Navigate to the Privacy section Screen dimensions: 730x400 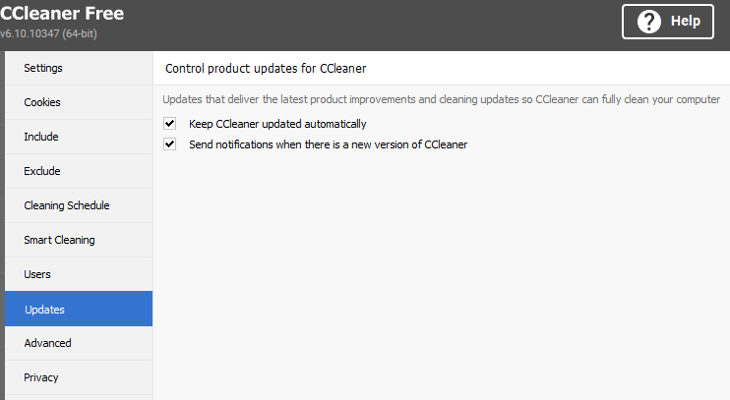(41, 377)
